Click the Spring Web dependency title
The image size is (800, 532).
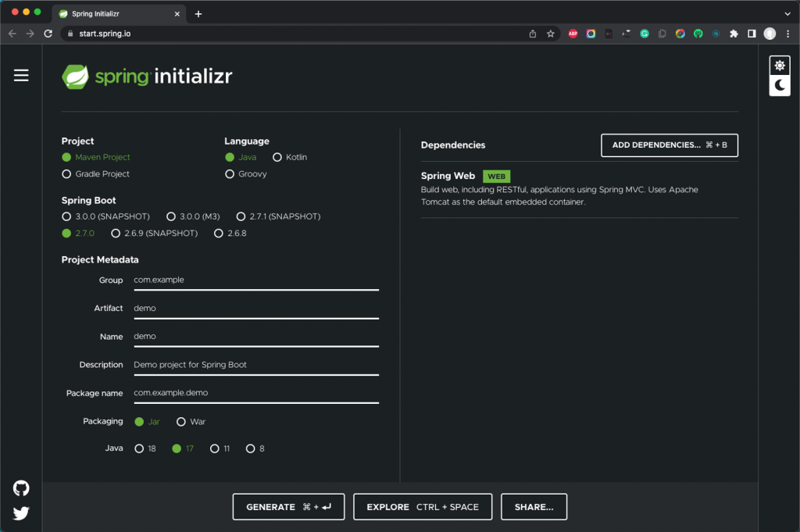tap(448, 176)
